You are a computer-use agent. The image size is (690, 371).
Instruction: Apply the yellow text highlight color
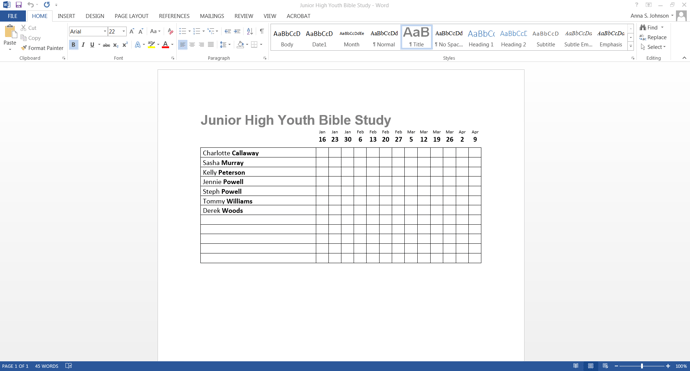(151, 44)
